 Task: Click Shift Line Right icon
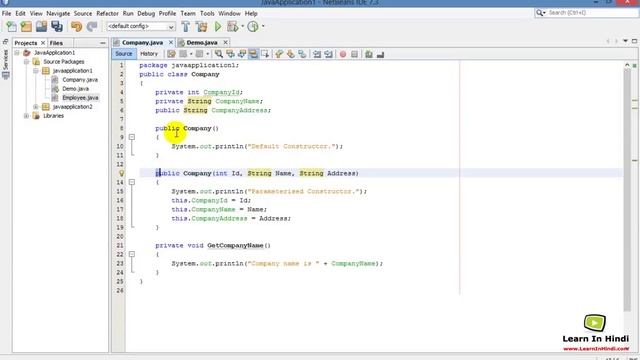point(329,54)
